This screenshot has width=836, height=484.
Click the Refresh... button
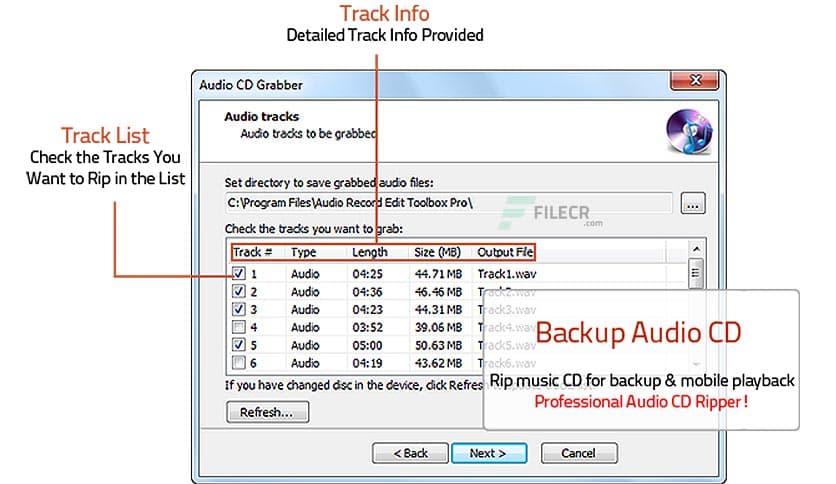[x=267, y=412]
